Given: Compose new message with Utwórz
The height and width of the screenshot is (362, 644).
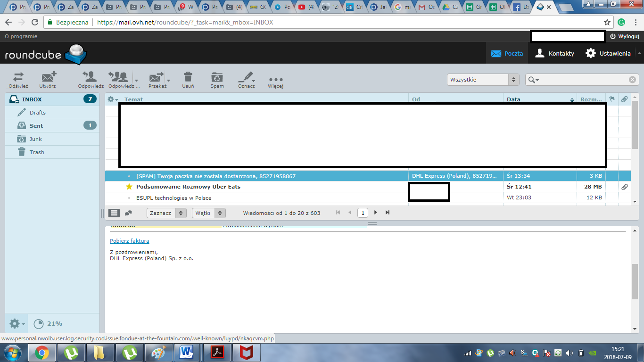Looking at the screenshot, I should click(x=48, y=77).
